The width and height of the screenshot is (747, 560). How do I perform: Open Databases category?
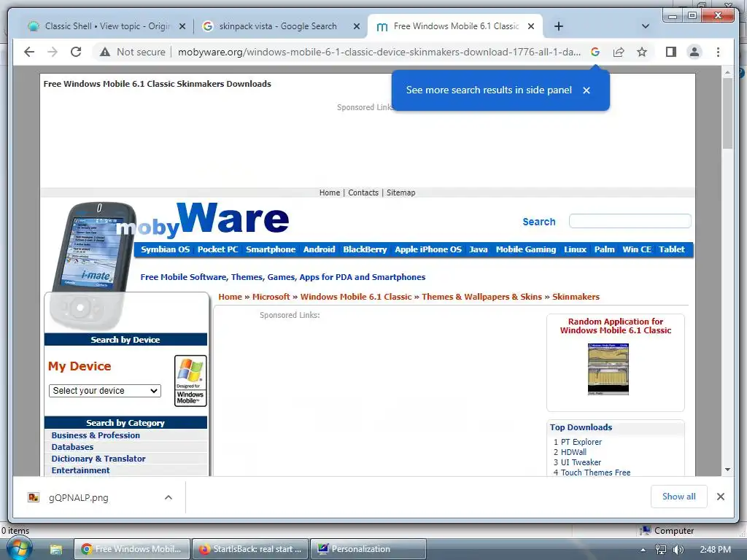click(72, 447)
